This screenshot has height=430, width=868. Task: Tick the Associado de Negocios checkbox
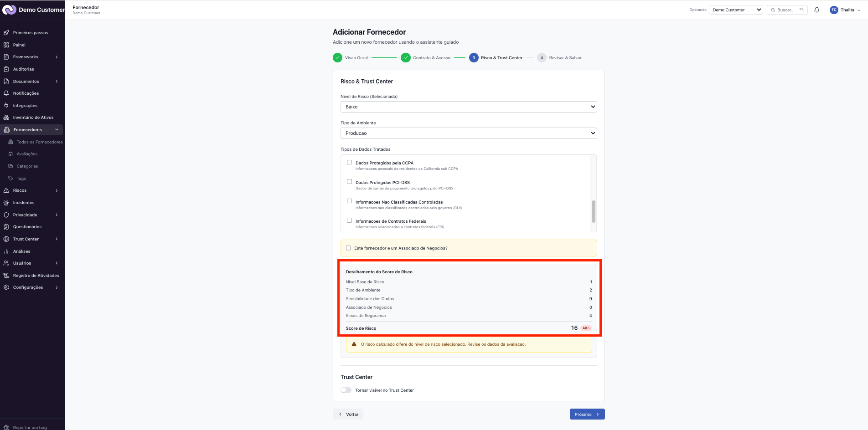pyautogui.click(x=348, y=248)
